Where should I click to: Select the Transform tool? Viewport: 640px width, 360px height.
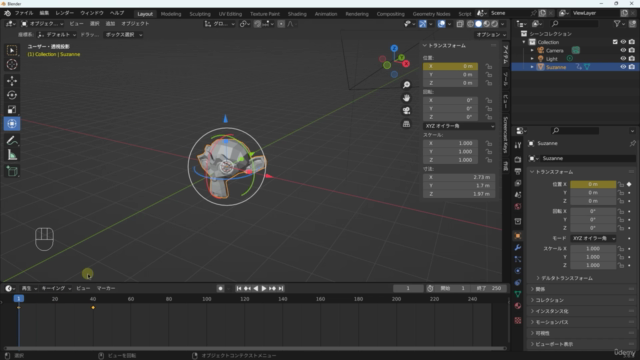point(12,124)
